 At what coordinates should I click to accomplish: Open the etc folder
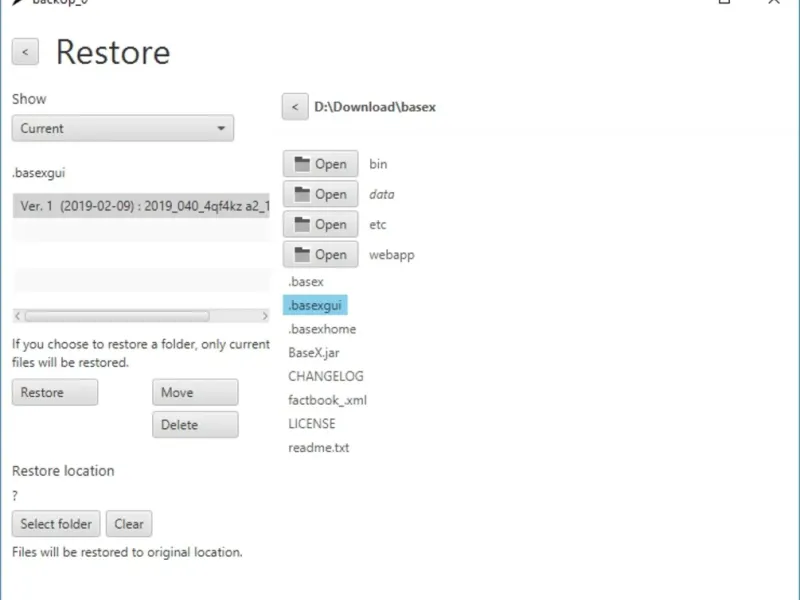point(320,224)
